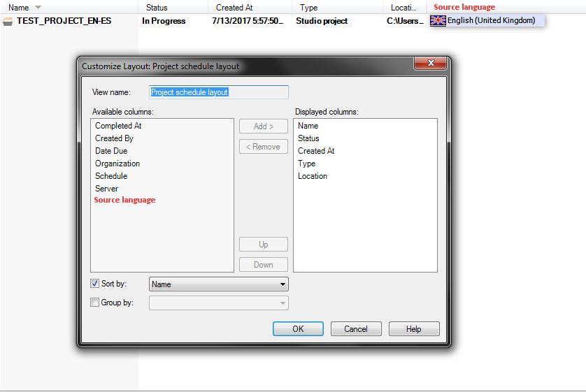Screen dimensions: 586x392
Task: Click the C:\Users location cell
Action: [x=405, y=21]
